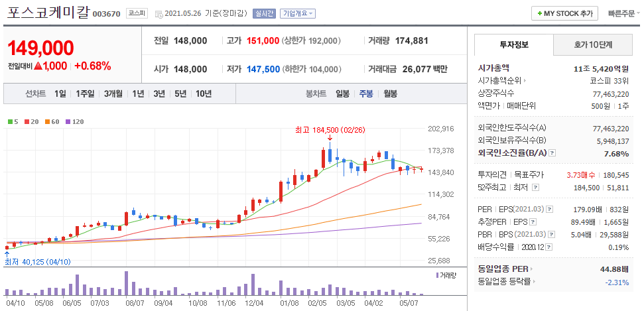Click the -2.31% sector change value
The image size is (644, 311).
[x=617, y=282]
